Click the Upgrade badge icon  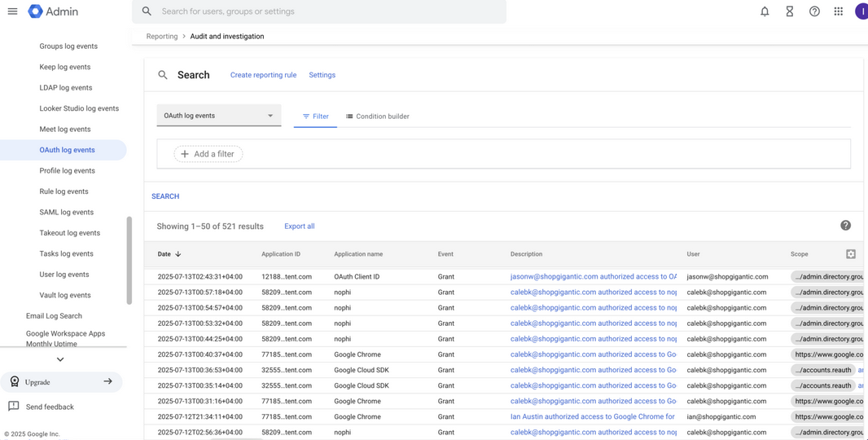(15, 382)
